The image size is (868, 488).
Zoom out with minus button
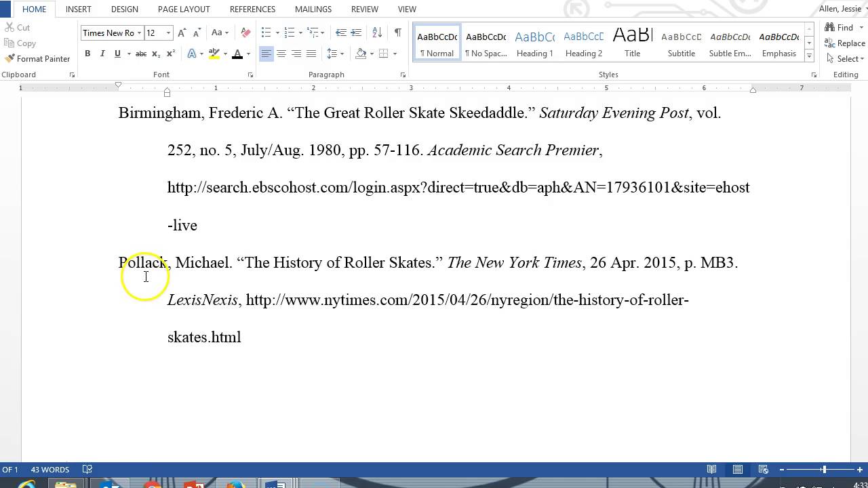pos(781,469)
